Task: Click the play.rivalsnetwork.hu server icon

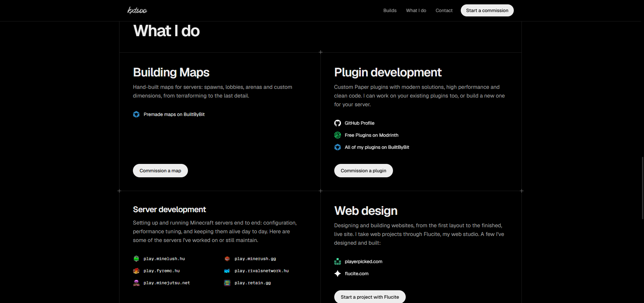Action: [227, 271]
